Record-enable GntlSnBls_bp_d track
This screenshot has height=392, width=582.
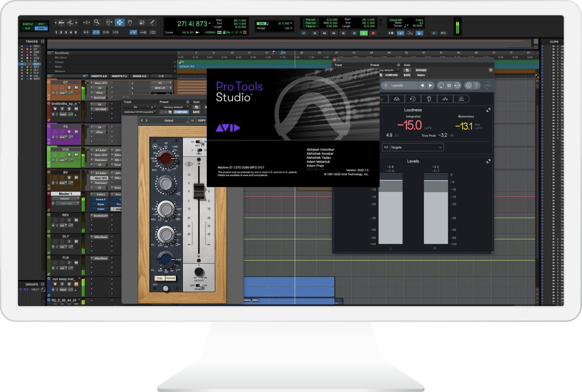tap(55, 109)
